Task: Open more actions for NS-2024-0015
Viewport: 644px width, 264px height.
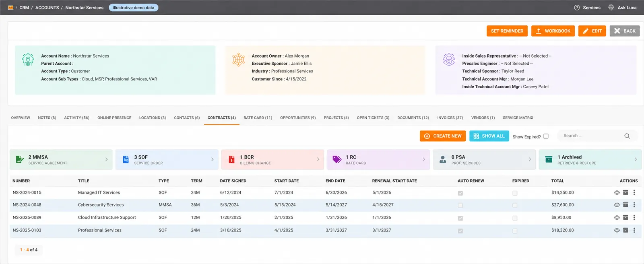Action: pyautogui.click(x=634, y=193)
